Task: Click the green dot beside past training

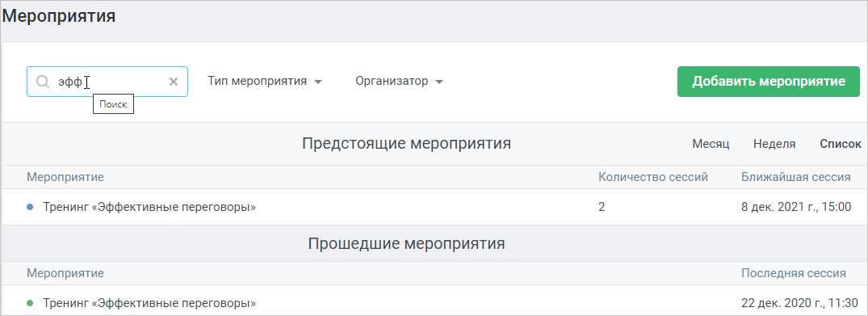Action: tap(31, 303)
